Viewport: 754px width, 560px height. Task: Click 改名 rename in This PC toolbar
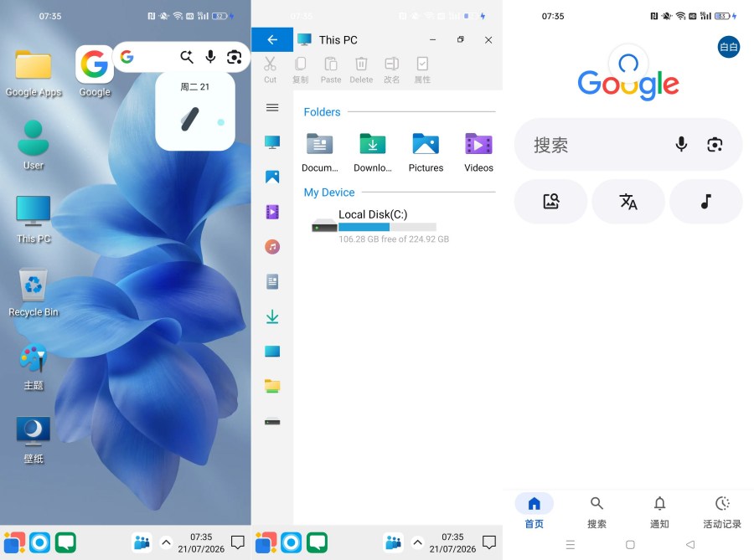point(392,70)
